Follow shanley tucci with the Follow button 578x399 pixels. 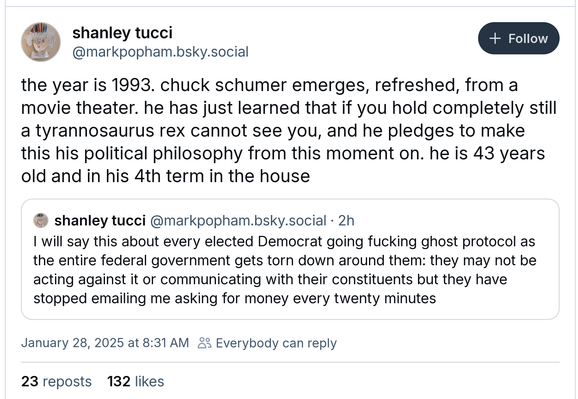point(518,38)
